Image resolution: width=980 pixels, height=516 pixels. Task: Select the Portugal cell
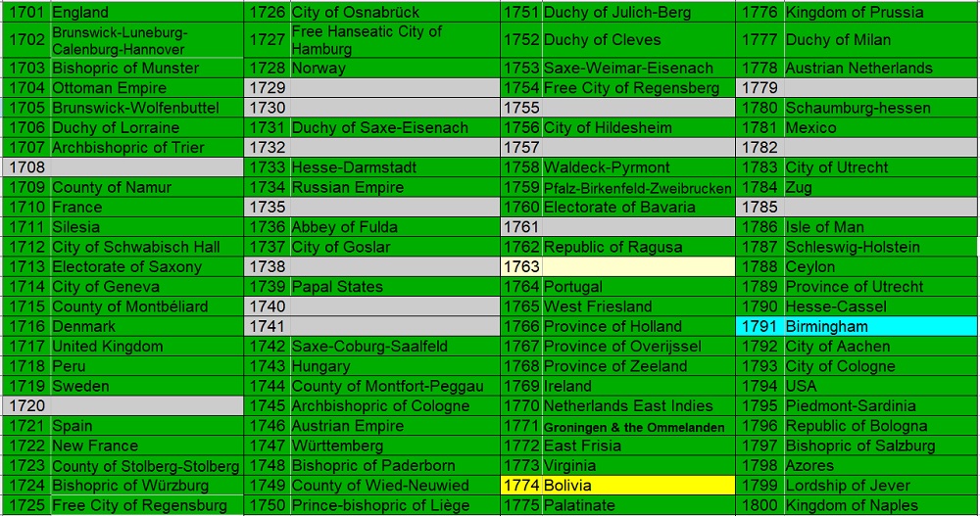(x=638, y=287)
